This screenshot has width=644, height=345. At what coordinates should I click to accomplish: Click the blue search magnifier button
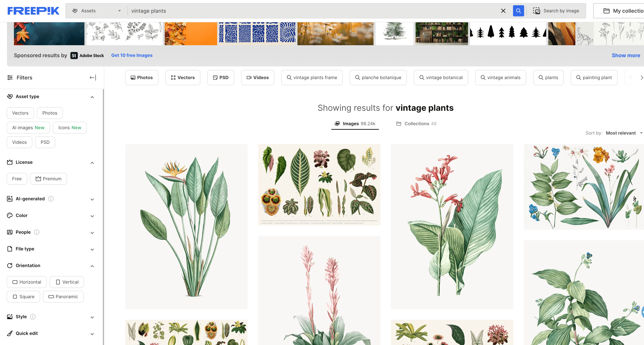coord(518,11)
